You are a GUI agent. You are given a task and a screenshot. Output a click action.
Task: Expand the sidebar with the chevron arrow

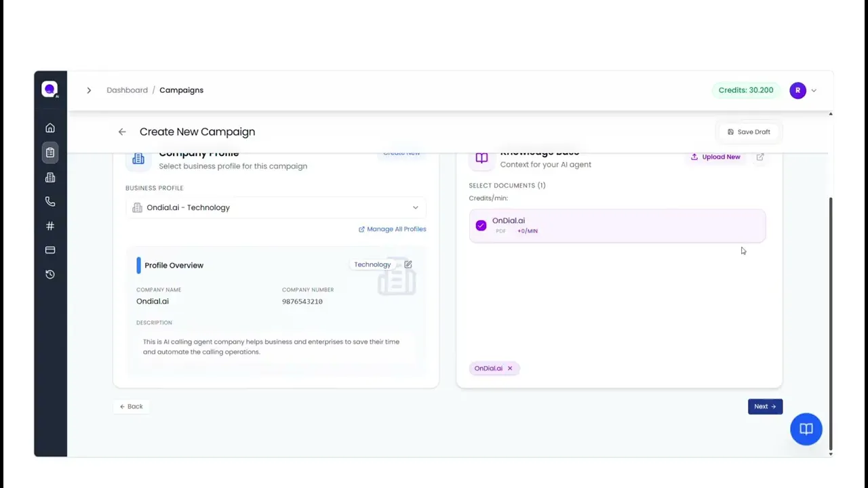tap(89, 90)
